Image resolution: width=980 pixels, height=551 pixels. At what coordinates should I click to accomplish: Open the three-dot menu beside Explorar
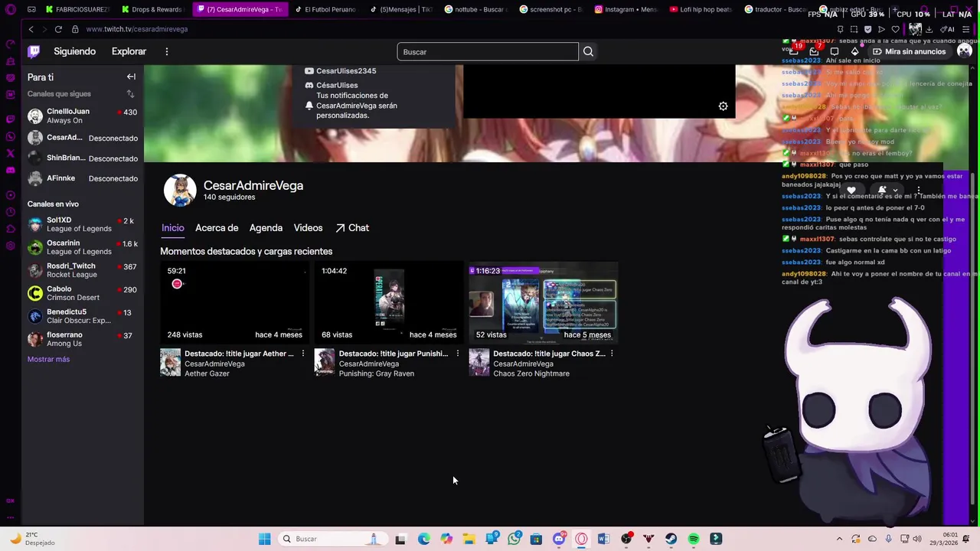pos(166,51)
